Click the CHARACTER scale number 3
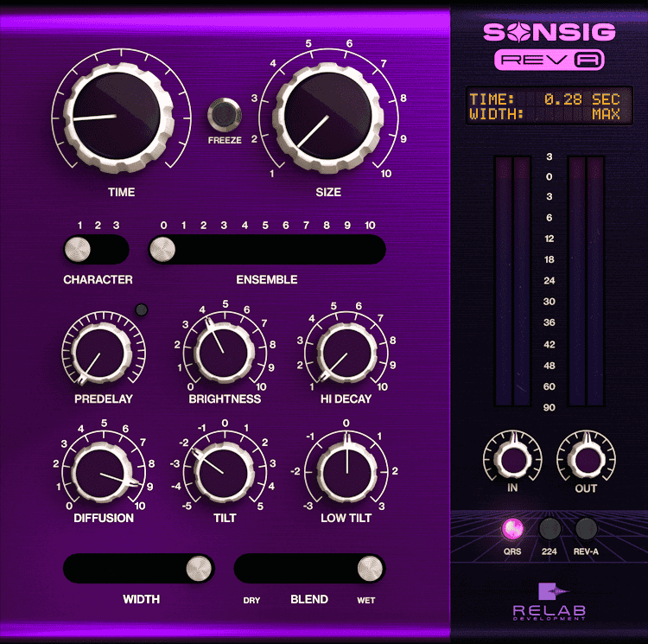This screenshot has height=644, width=648. click(116, 226)
